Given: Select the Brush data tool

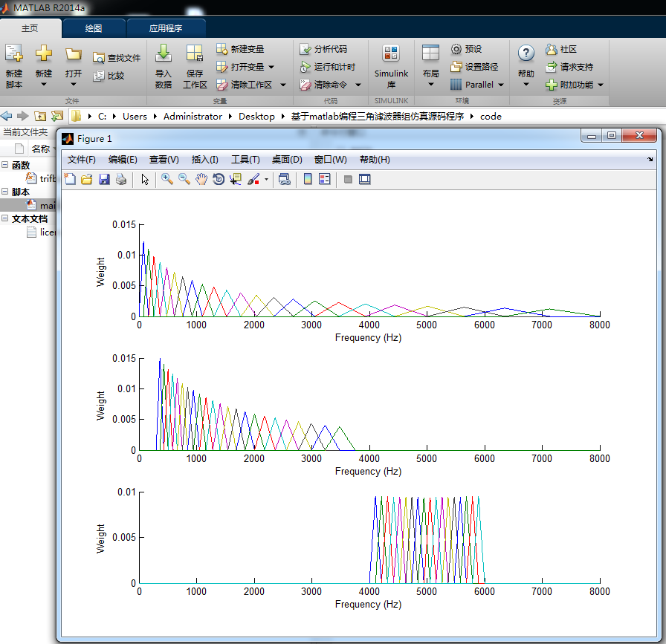Looking at the screenshot, I should tap(253, 179).
